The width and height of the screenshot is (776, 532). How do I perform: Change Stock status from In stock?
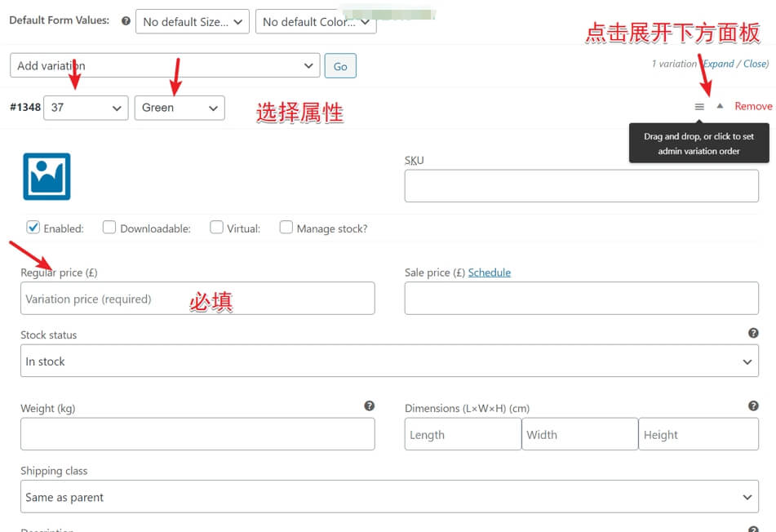pos(389,361)
